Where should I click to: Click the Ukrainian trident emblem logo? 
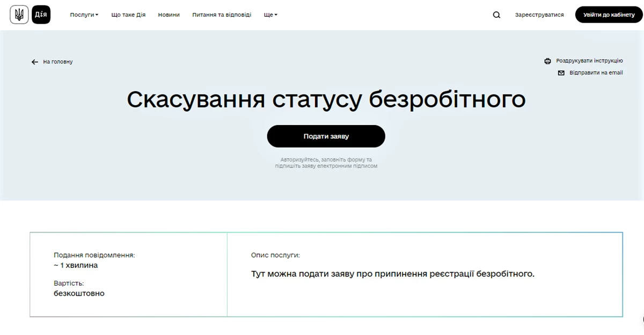(19, 15)
